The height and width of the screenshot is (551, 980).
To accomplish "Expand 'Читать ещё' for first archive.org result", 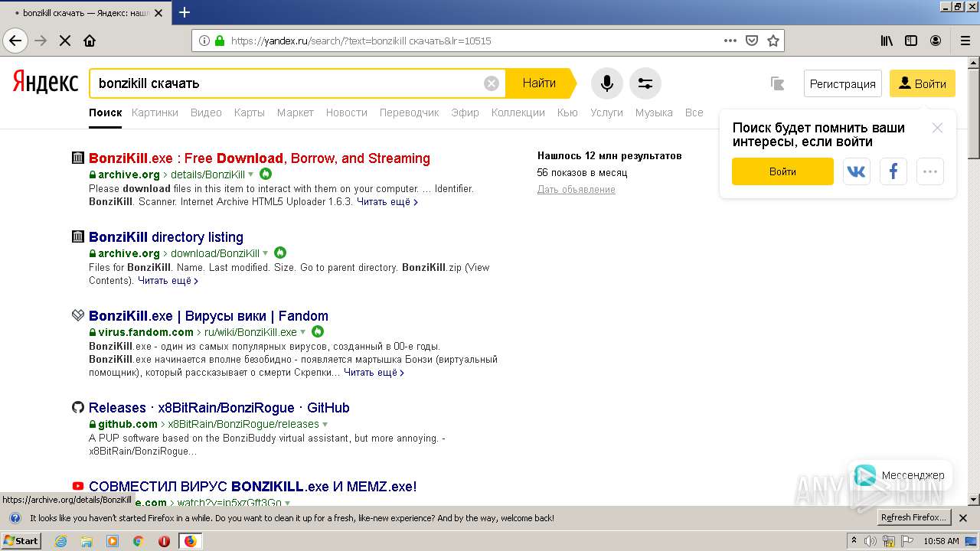I will click(387, 202).
